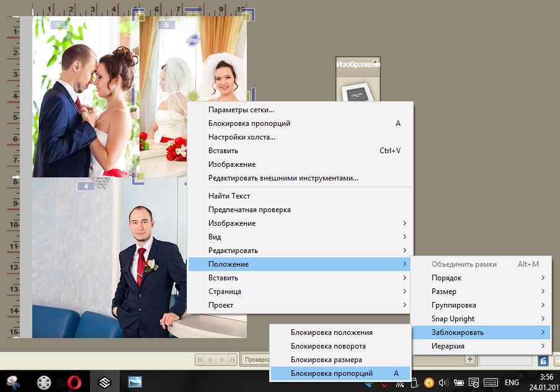560x392 pixels.
Task: Toggle Блокировка размера in the lock submenu
Action: (340, 360)
